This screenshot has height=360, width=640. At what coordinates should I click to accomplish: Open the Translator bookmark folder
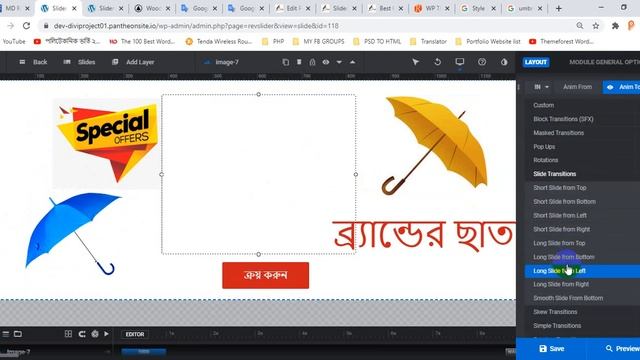pos(428,41)
